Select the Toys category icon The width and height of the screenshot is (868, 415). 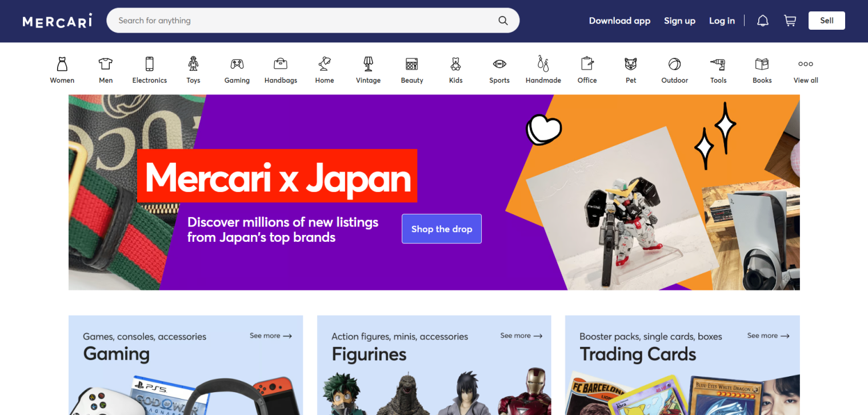click(193, 69)
